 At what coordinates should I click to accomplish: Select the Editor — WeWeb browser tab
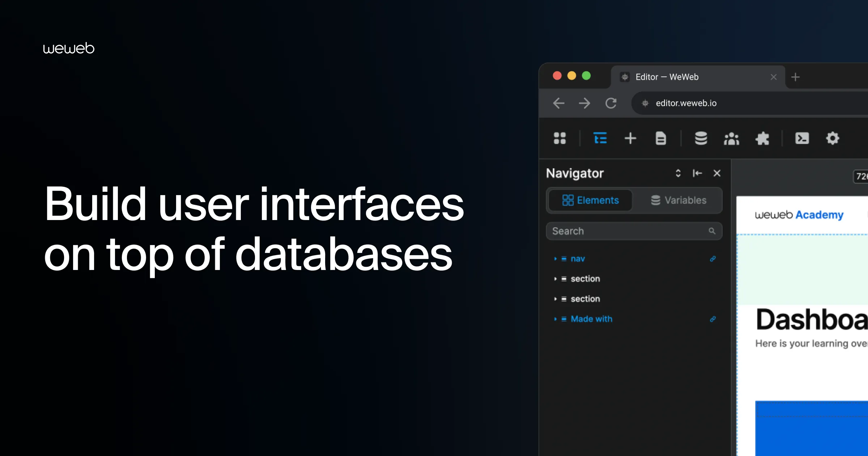click(667, 77)
